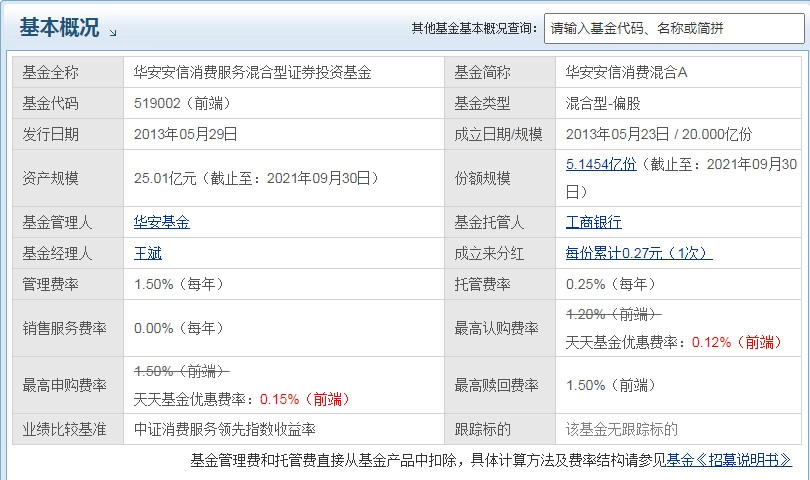Select discounted rate 0.15%（前端）
The image size is (810, 480).
pyautogui.click(x=305, y=399)
